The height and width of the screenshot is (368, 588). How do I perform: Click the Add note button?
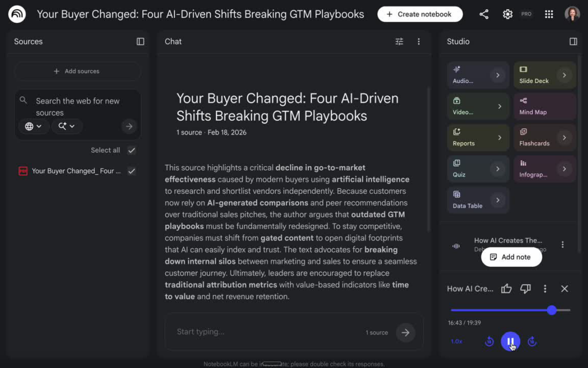512,257
